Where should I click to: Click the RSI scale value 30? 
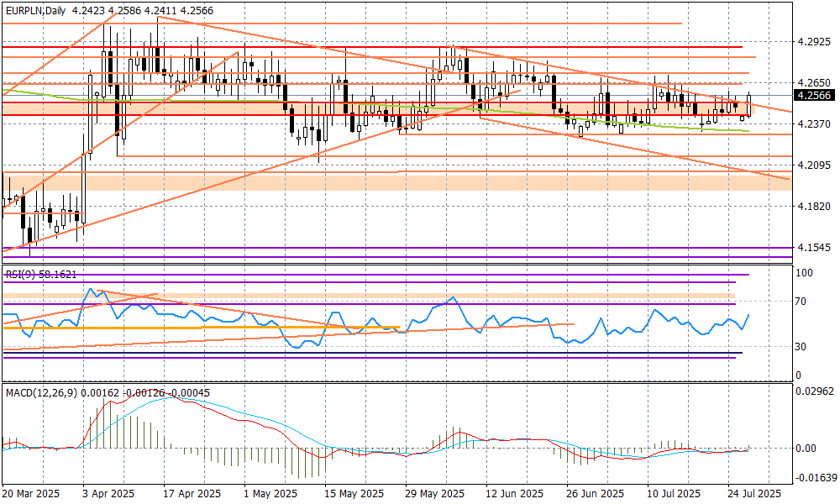pyautogui.click(x=801, y=347)
